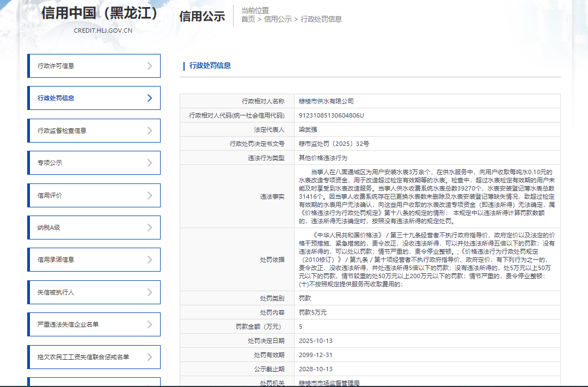Click the arrow icon on 专项公示
The image size is (588, 387).
click(x=150, y=163)
